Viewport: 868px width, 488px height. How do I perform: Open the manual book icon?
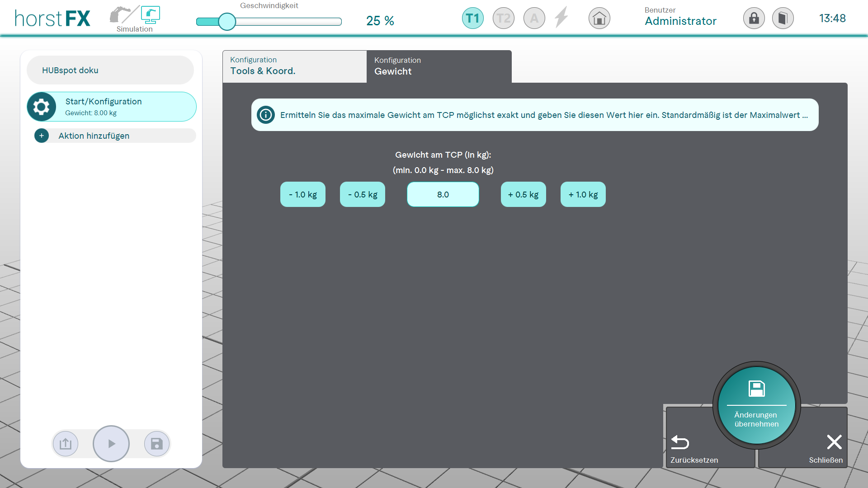tap(783, 19)
